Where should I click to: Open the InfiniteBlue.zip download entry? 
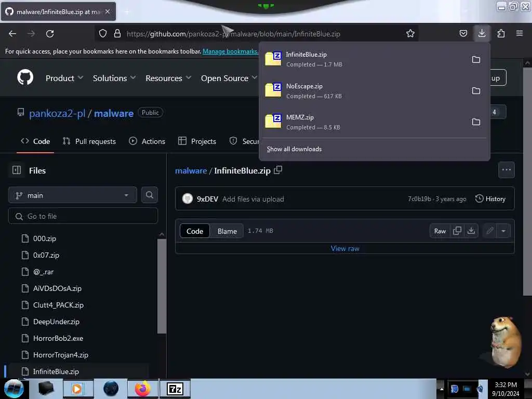(363, 59)
